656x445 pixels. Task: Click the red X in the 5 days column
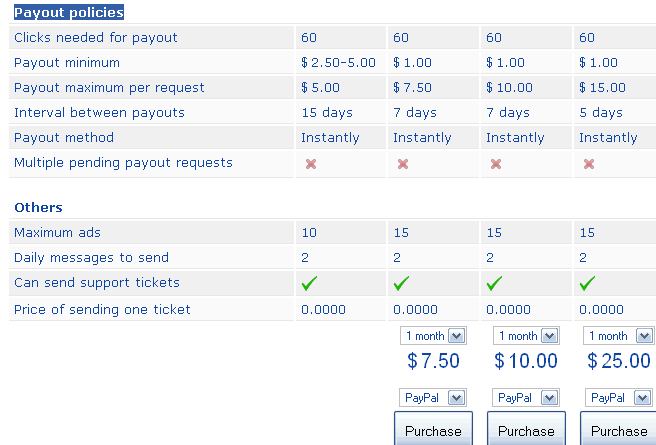589,164
